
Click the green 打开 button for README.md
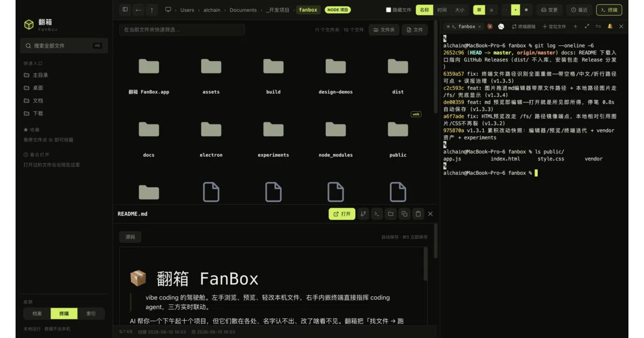[x=342, y=214]
